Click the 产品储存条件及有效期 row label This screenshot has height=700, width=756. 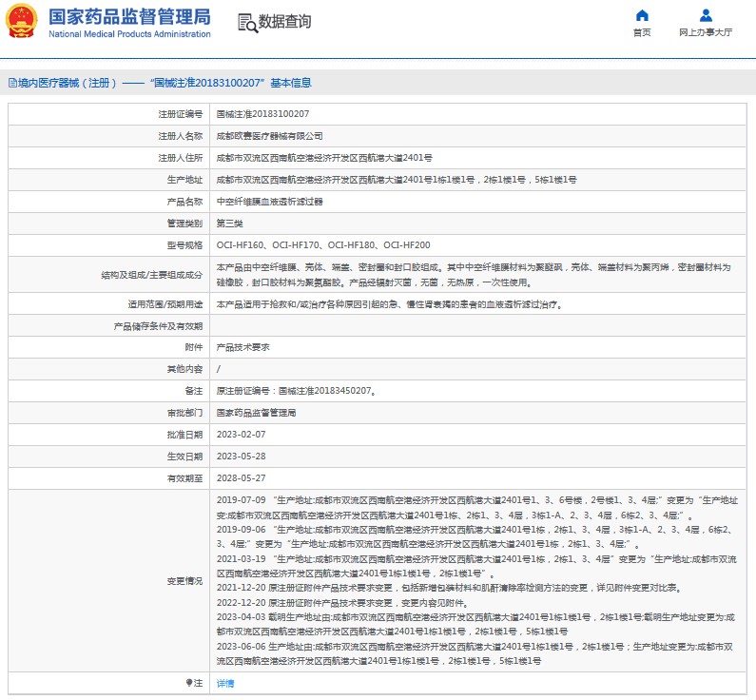158,326
